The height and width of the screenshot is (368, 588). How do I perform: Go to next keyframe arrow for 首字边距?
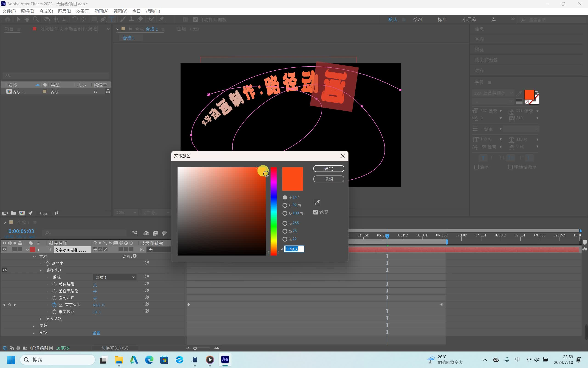click(15, 305)
